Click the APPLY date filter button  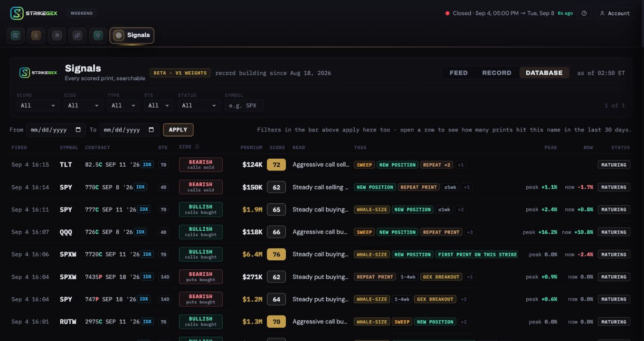(x=178, y=130)
